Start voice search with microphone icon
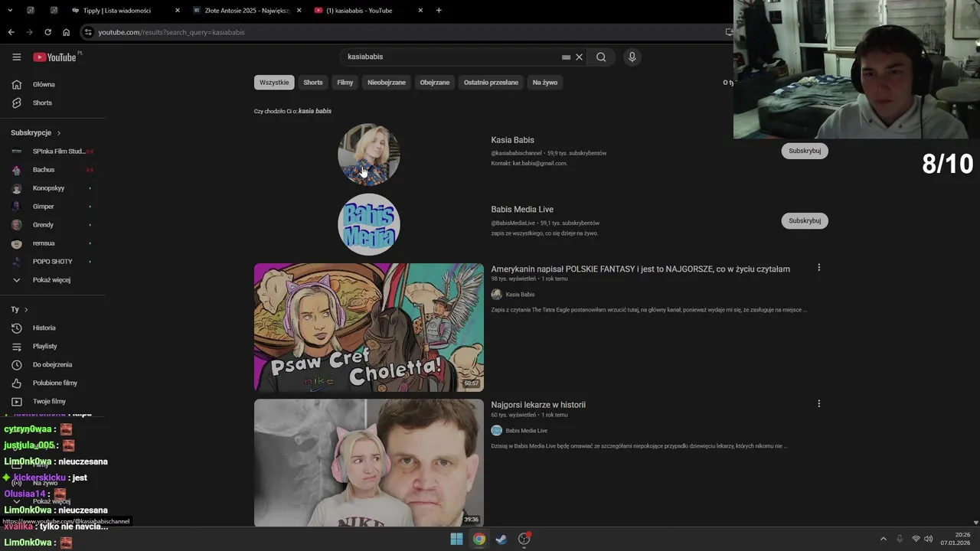Screen dimensions: 980x551 click(x=632, y=57)
